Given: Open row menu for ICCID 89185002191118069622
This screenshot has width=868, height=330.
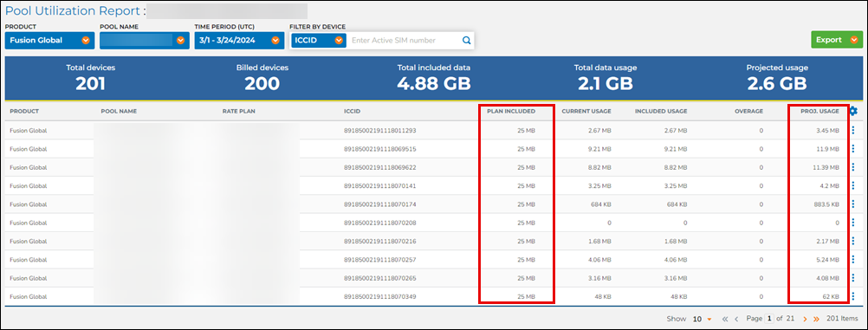Looking at the screenshot, I should [853, 167].
